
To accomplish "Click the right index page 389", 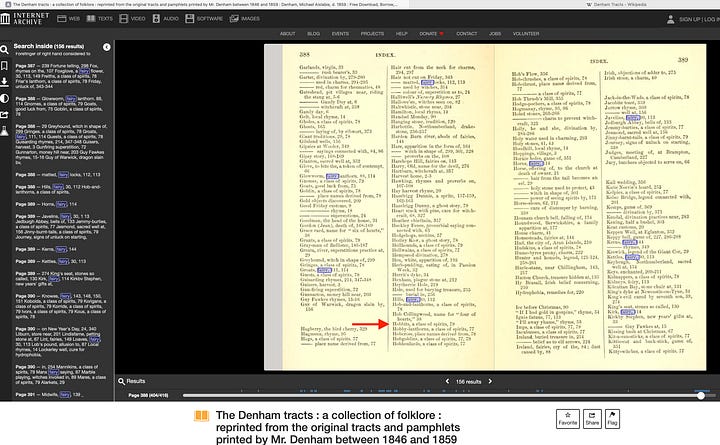I will coord(600,207).
